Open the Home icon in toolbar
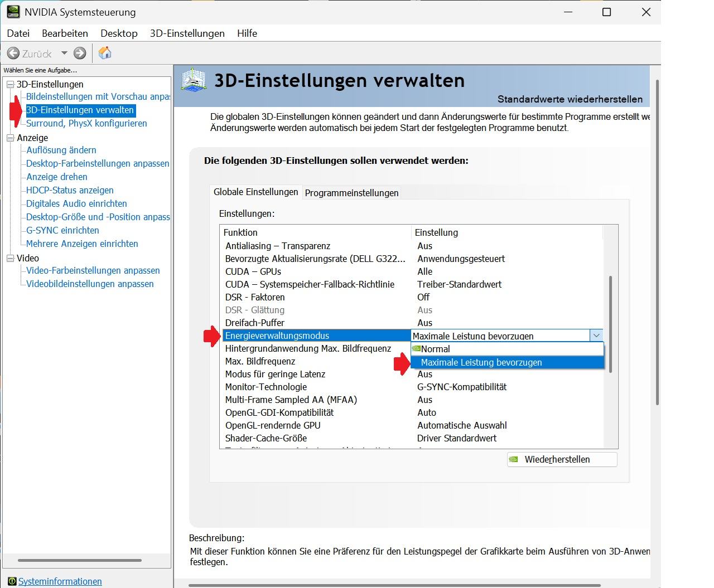This screenshot has width=714, height=588. point(105,53)
